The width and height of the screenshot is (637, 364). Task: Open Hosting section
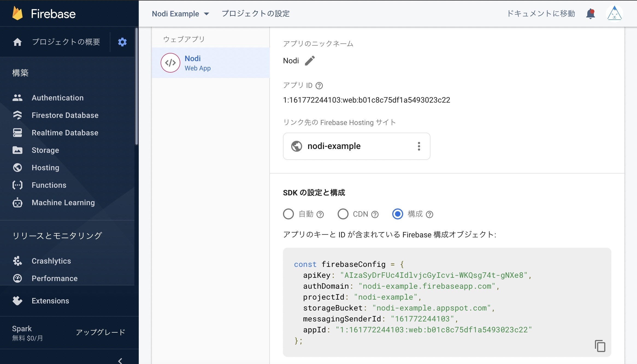click(x=46, y=167)
